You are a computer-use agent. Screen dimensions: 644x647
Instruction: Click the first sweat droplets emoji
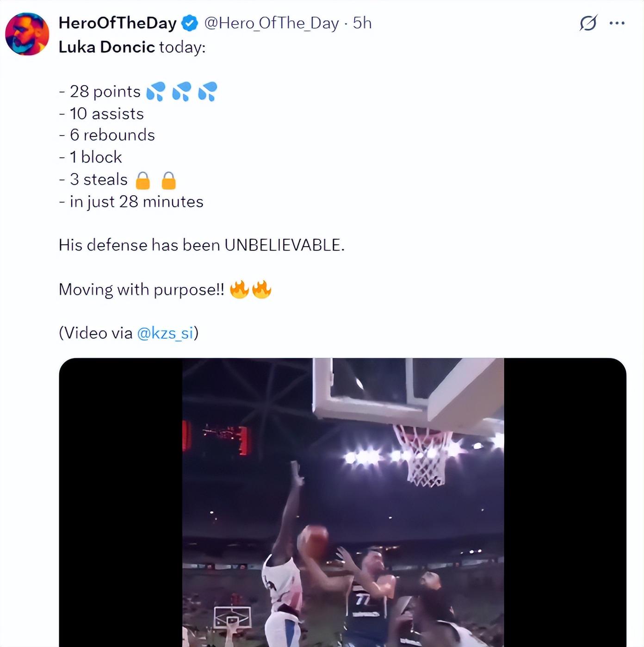click(x=156, y=92)
